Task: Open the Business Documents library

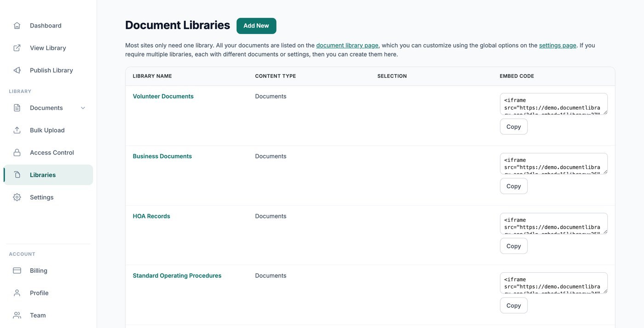Action: tap(162, 156)
